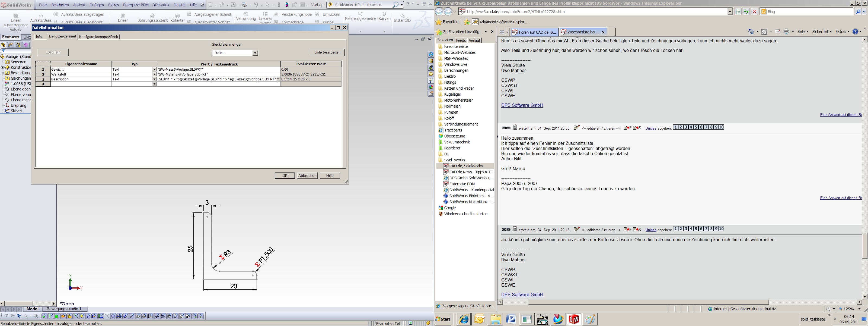Image resolution: width=868 pixels, height=326 pixels.
Task: Click the Internet Explorer Home icon
Action: (x=751, y=32)
